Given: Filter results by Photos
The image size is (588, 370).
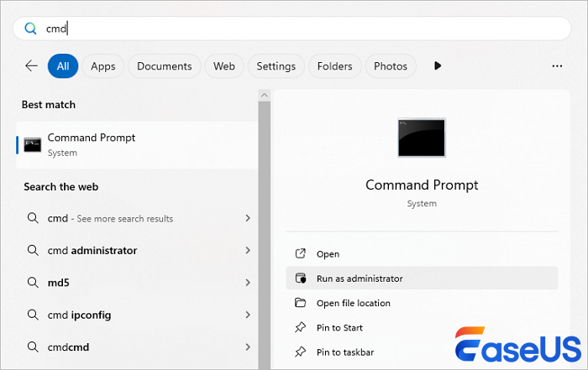Looking at the screenshot, I should point(390,66).
